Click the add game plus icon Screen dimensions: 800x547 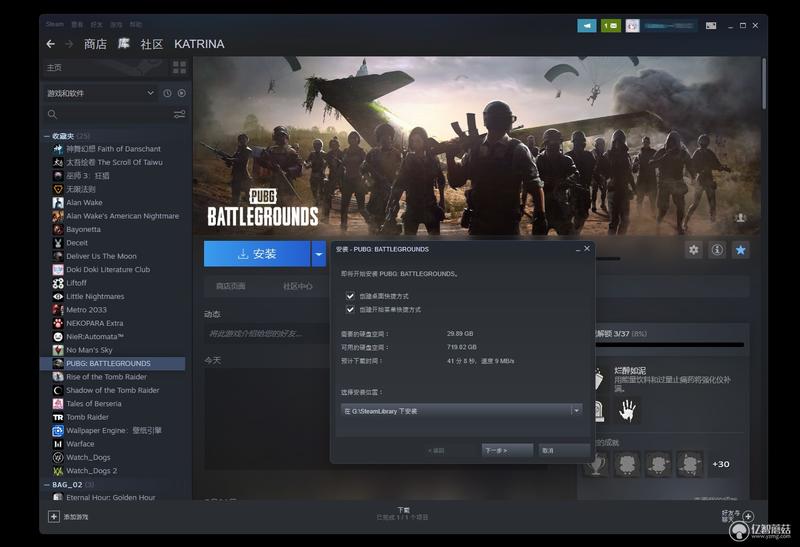(x=54, y=516)
